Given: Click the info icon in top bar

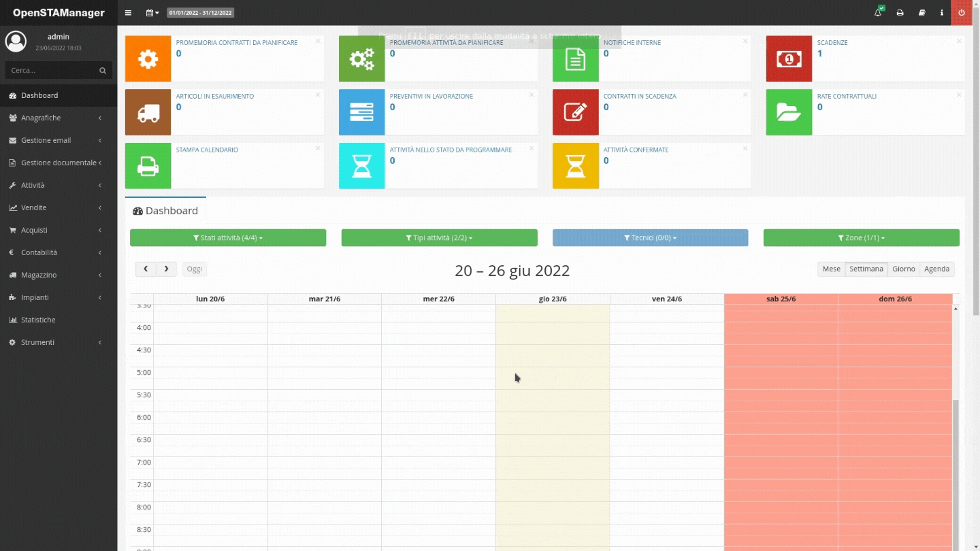Looking at the screenshot, I should pyautogui.click(x=942, y=13).
